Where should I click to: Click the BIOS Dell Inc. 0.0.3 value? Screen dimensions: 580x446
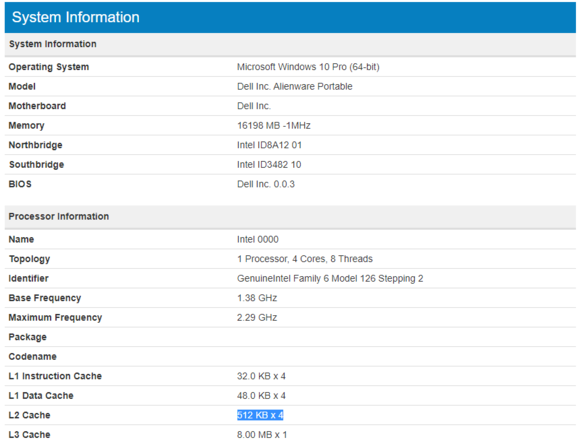coord(266,184)
